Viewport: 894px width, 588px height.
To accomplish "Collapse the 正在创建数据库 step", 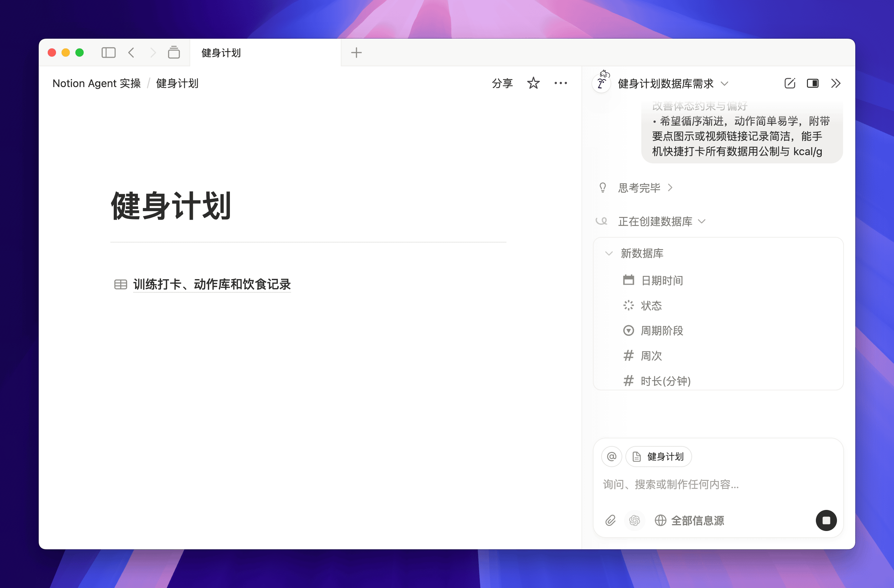I will (662, 221).
